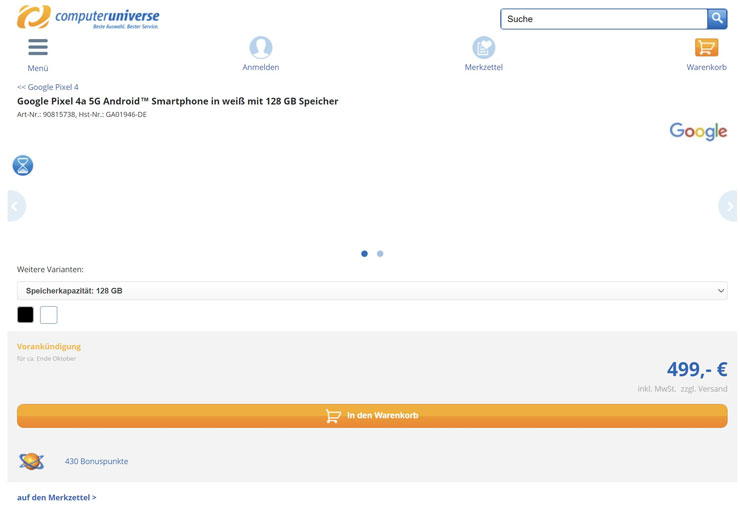Choose the white color swatch
Image resolution: width=740 pixels, height=511 pixels.
pos(49,315)
